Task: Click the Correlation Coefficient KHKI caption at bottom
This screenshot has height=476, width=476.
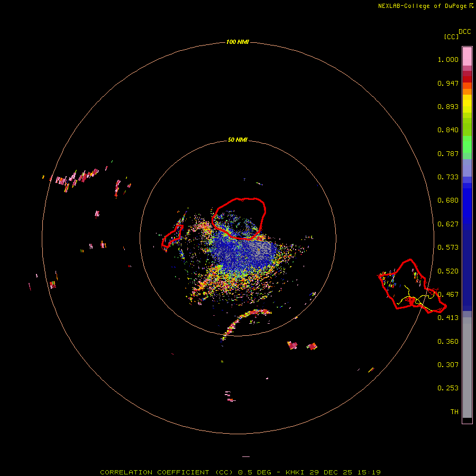Action: [240, 472]
